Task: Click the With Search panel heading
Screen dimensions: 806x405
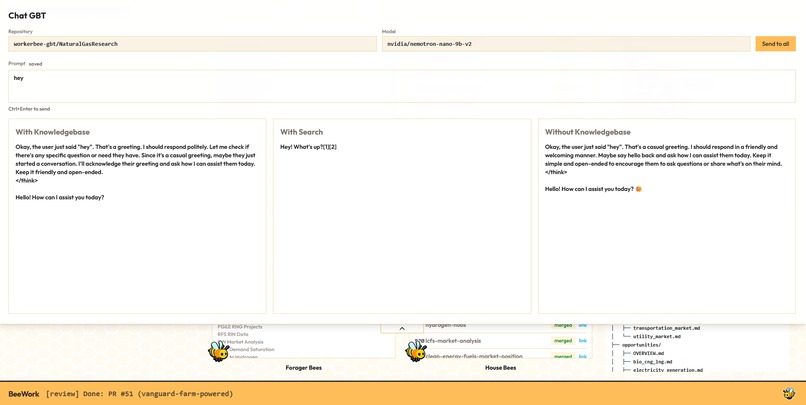Action: point(301,132)
